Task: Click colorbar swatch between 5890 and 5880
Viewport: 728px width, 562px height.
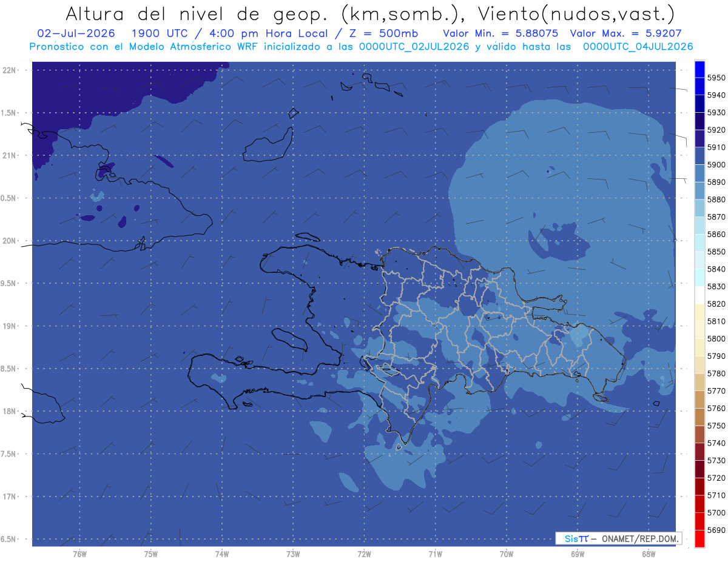Action: [x=699, y=190]
